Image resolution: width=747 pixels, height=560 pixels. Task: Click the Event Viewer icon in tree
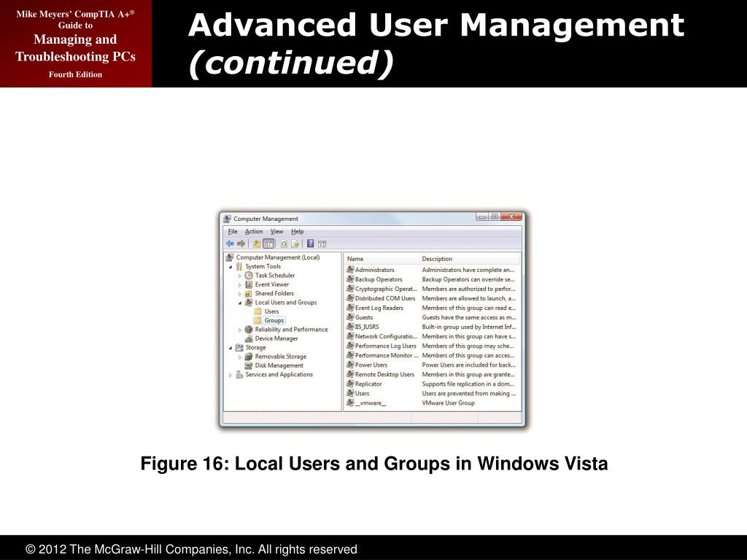pyautogui.click(x=249, y=284)
